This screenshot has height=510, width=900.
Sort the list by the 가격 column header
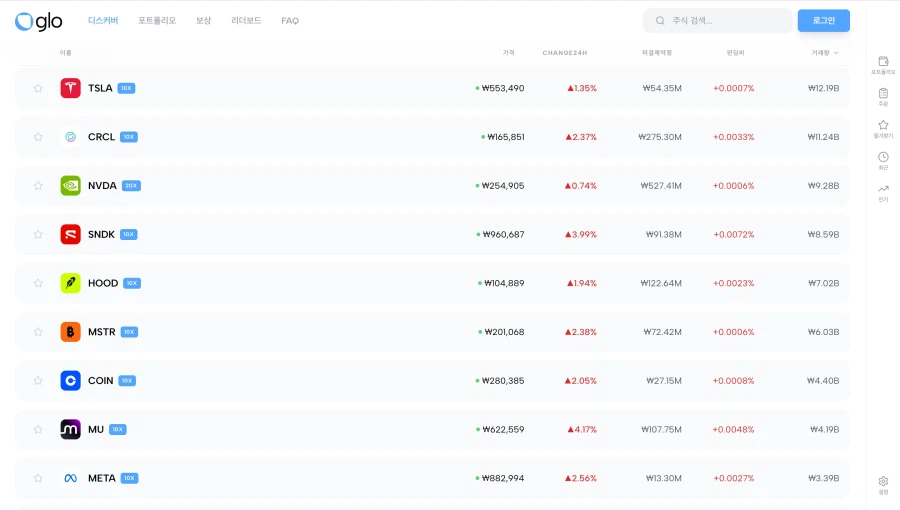(509, 53)
